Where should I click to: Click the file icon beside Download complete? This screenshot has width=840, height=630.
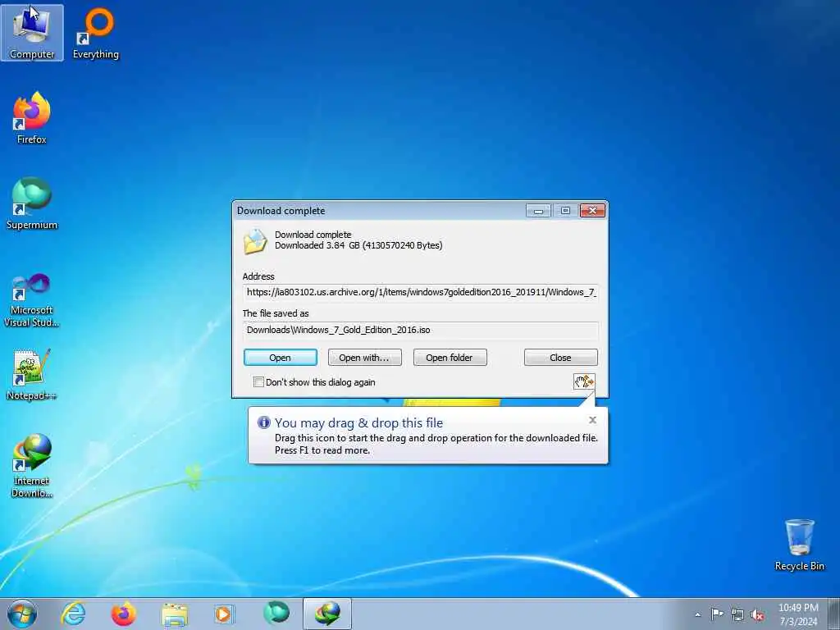pyautogui.click(x=255, y=241)
